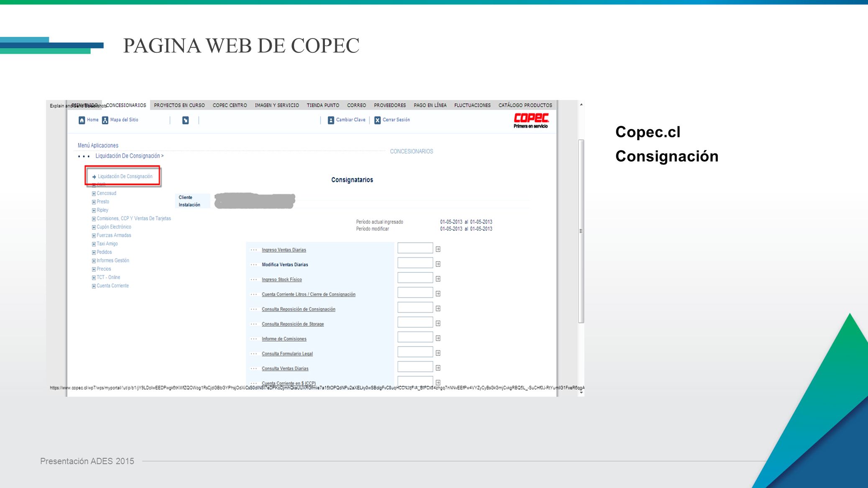The image size is (868, 488).
Task: Open the PROVEEDORES tab
Action: pyautogui.click(x=390, y=105)
